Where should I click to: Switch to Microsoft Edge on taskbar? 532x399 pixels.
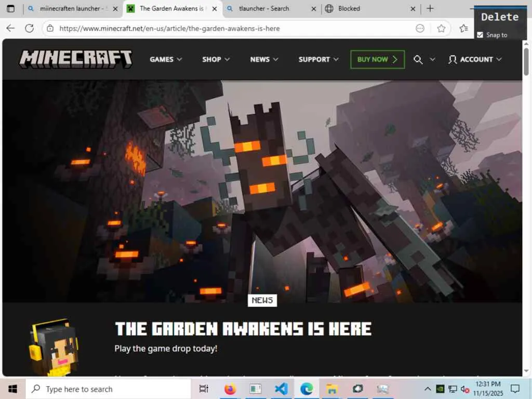point(307,389)
